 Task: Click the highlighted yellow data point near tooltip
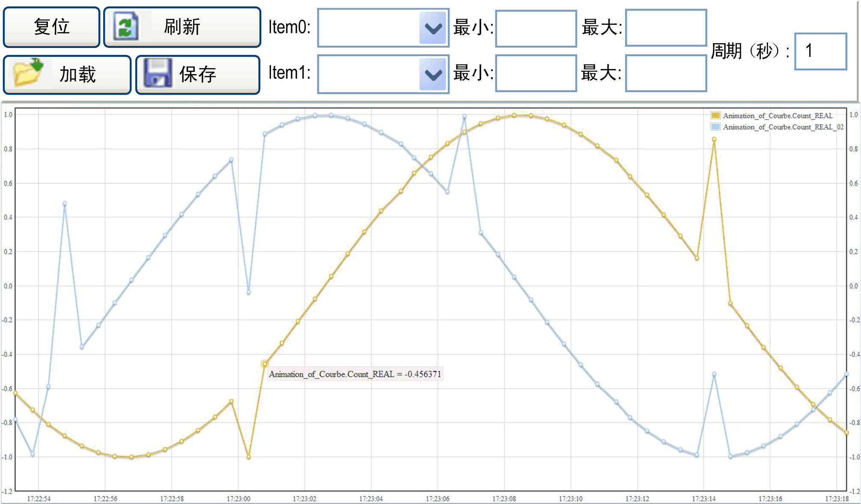(x=265, y=364)
